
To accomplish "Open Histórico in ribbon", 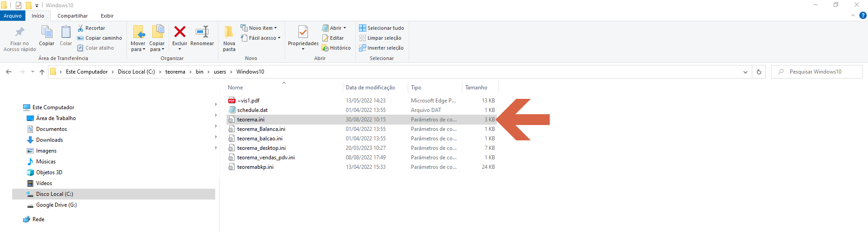I will click(x=336, y=48).
